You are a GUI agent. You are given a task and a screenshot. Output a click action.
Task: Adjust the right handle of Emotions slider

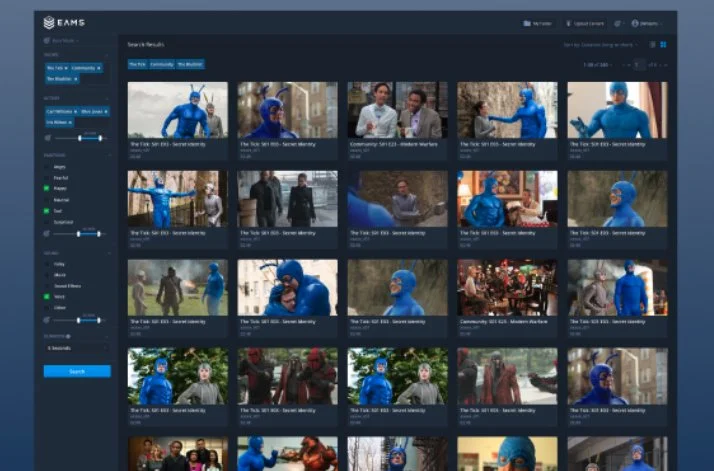[99, 234]
